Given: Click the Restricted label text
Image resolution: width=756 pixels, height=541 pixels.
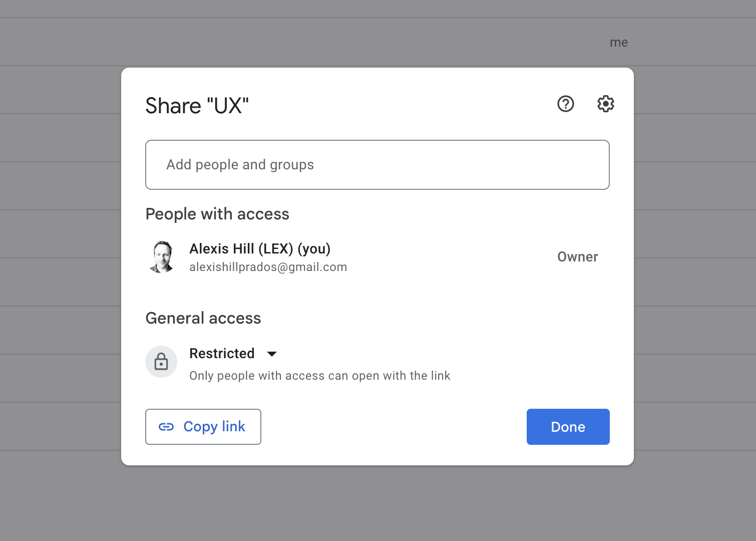Looking at the screenshot, I should coord(222,354).
